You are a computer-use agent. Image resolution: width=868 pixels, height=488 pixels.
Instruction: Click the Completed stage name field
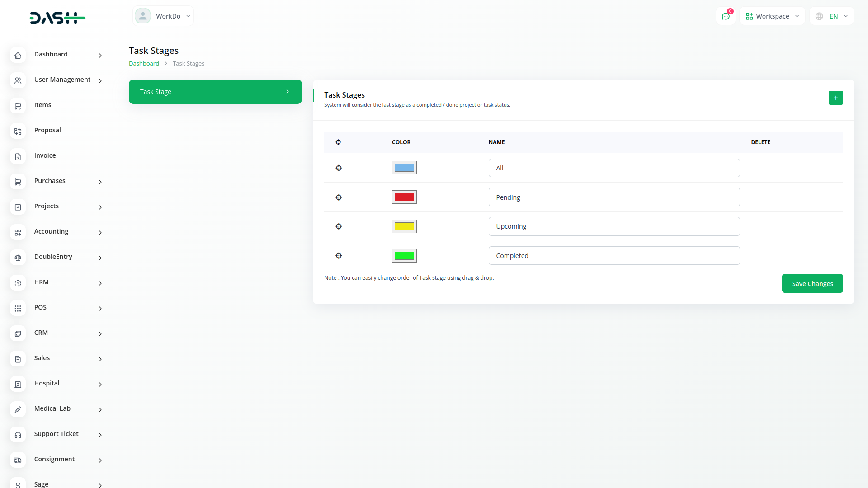[x=614, y=256]
